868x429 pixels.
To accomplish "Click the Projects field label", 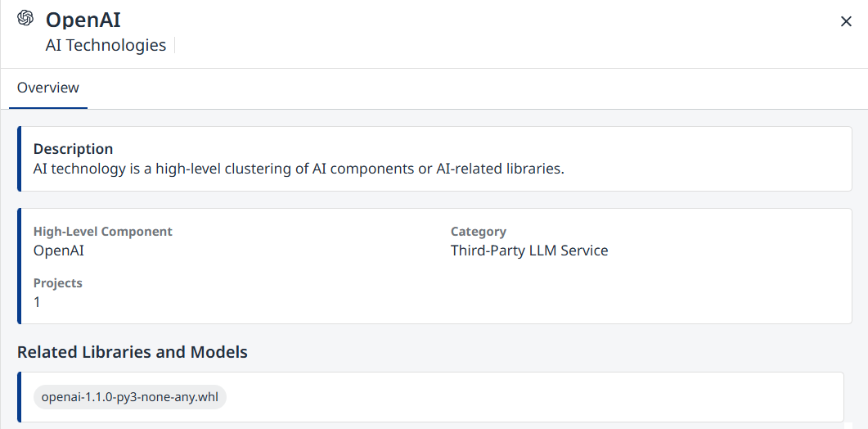I will (57, 283).
